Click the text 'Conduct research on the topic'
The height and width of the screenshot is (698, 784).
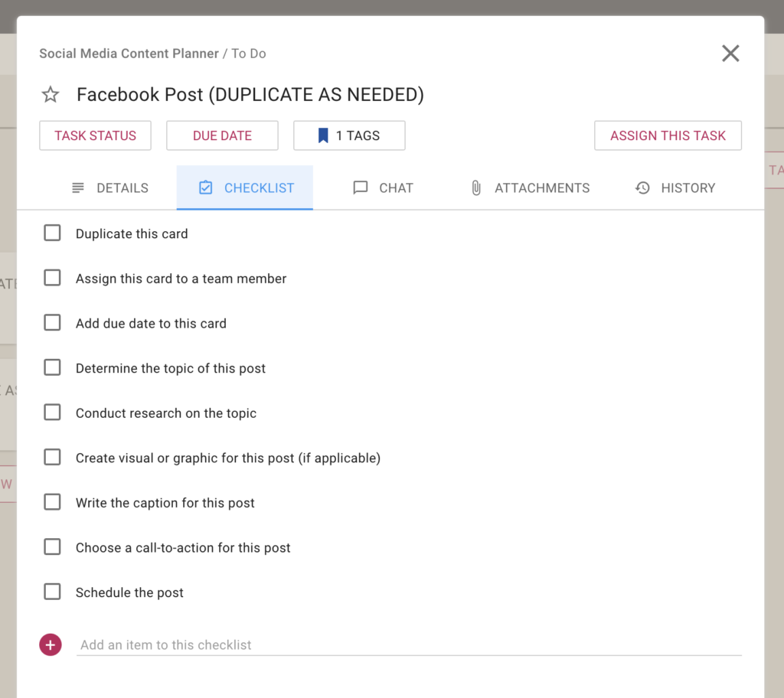pyautogui.click(x=166, y=413)
